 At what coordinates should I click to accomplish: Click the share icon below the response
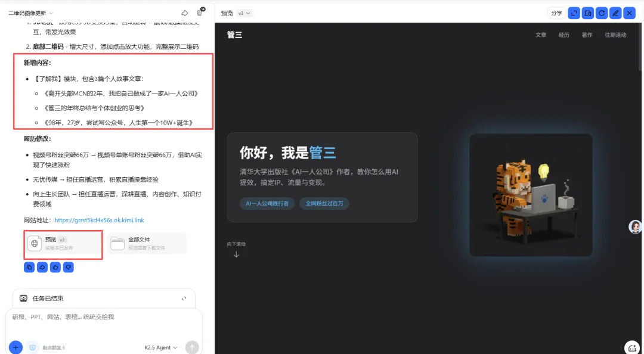pos(42,268)
